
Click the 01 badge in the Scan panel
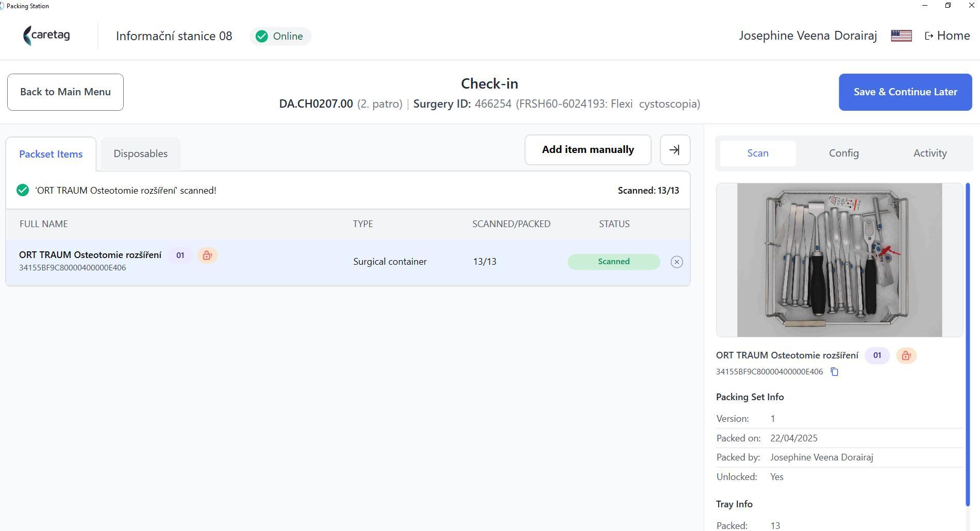coord(877,356)
